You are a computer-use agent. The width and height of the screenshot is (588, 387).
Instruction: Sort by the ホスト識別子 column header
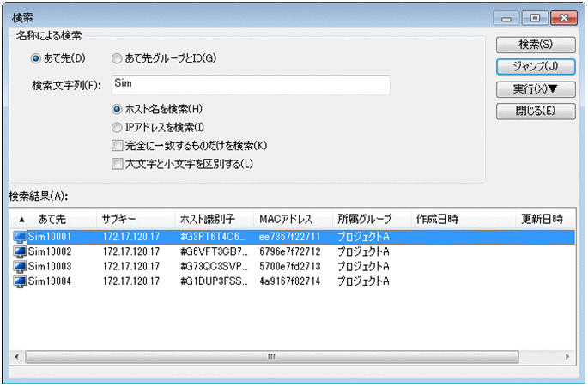215,219
